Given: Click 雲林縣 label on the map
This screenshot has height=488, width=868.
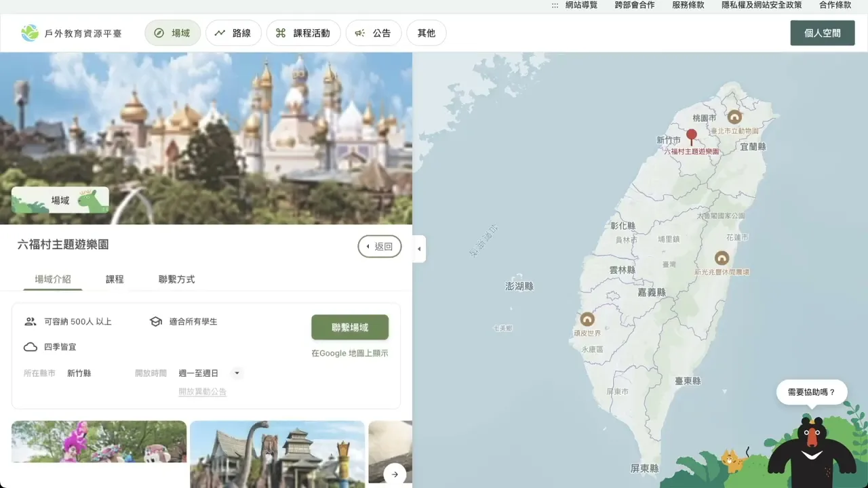Looking at the screenshot, I should 622,270.
